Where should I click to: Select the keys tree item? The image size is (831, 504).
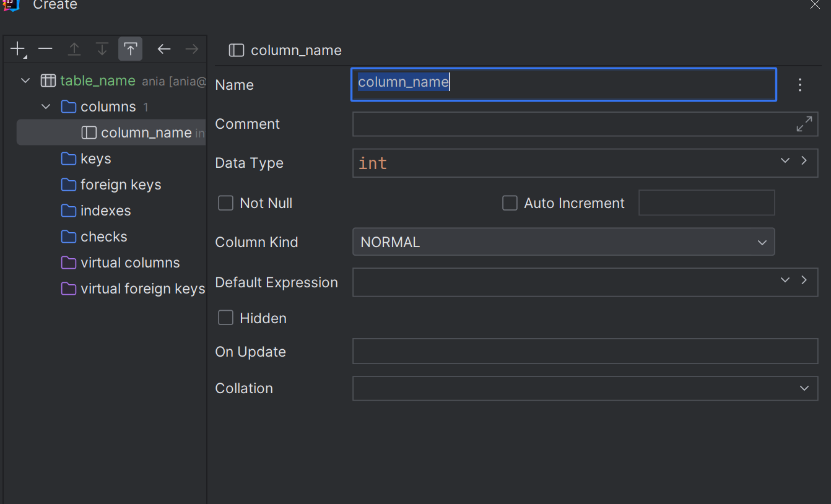pos(96,159)
